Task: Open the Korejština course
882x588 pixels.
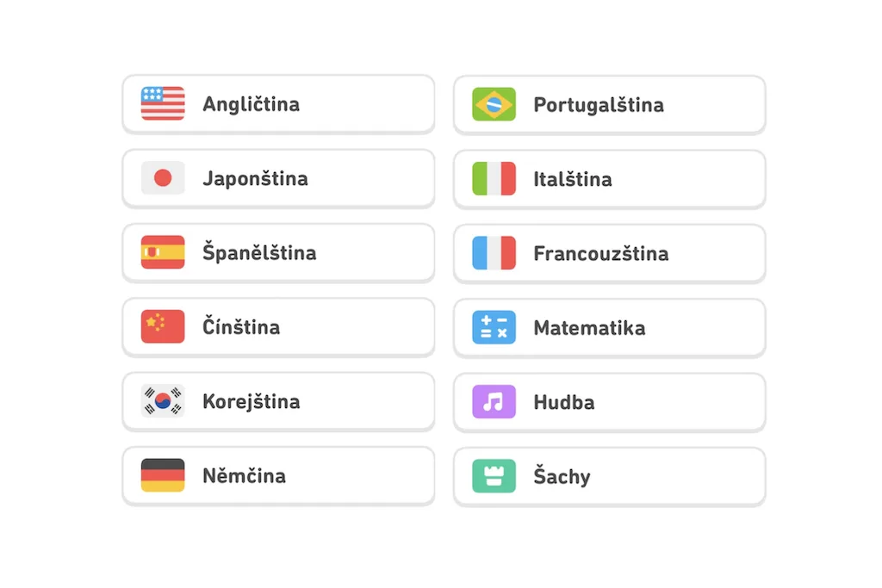Action: 277,401
